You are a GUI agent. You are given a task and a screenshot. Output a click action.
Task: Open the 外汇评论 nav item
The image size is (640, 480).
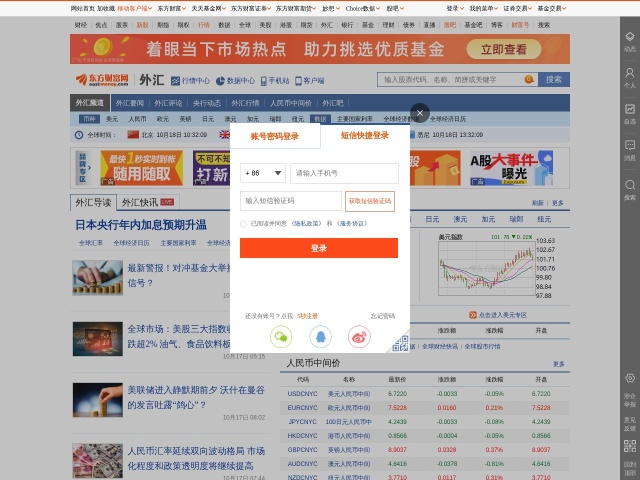click(x=168, y=103)
